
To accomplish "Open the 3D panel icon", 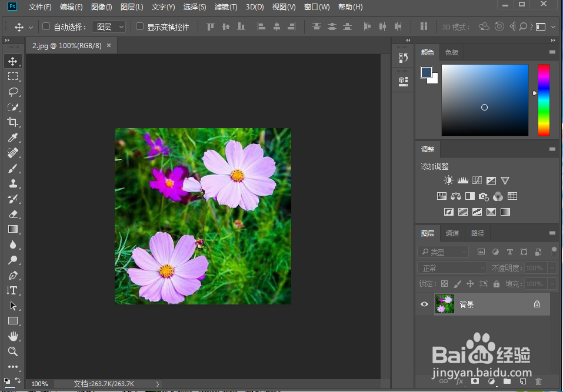I will (x=403, y=82).
